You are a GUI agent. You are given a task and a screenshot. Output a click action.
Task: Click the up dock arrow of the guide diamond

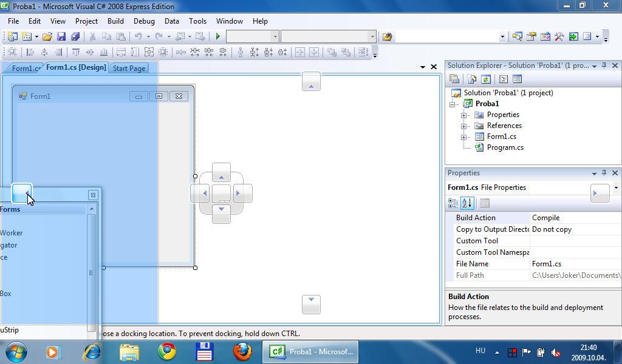(221, 172)
